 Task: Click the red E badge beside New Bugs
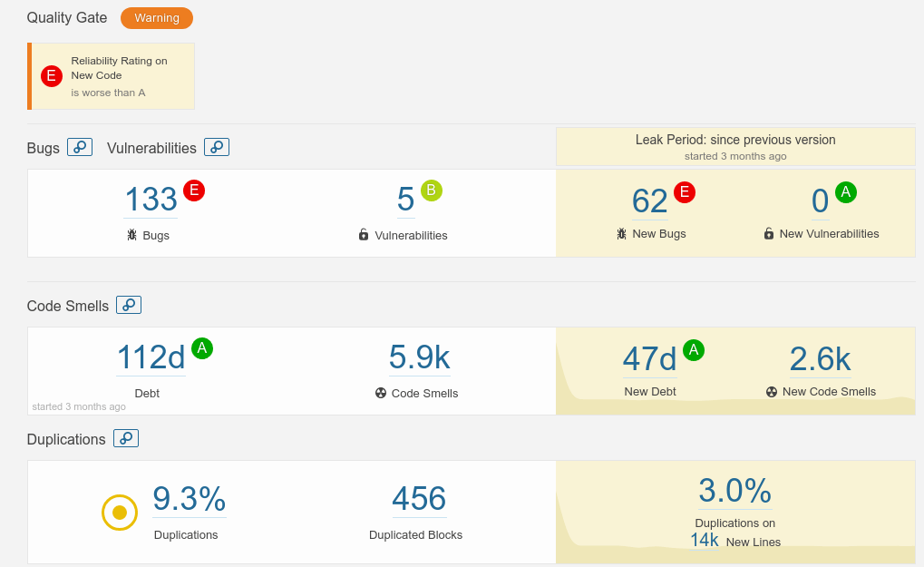pos(686,191)
